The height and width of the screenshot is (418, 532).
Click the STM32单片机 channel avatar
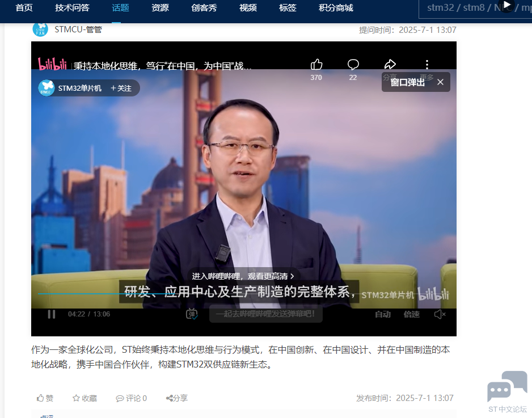click(47, 88)
